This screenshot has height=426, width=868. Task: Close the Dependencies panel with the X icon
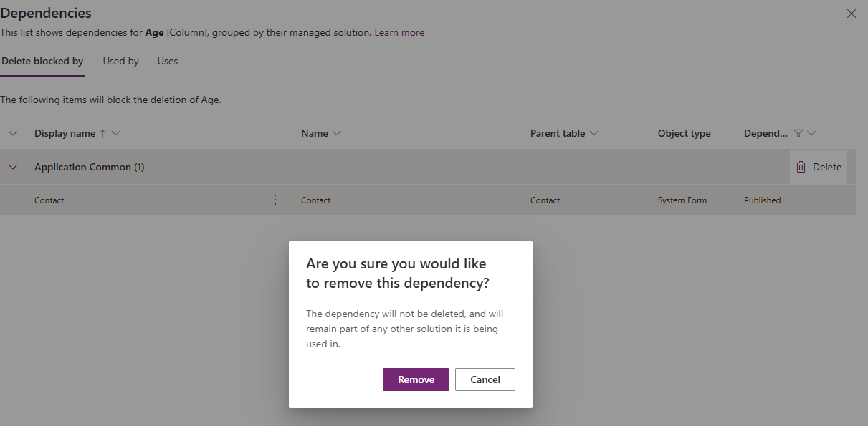click(x=852, y=14)
